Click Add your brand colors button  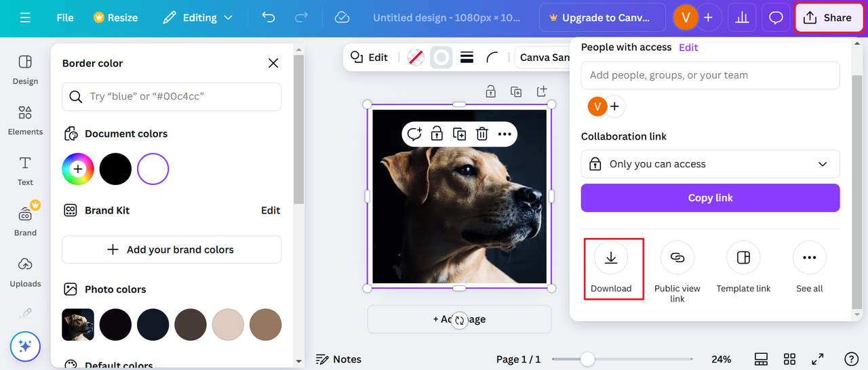172,249
